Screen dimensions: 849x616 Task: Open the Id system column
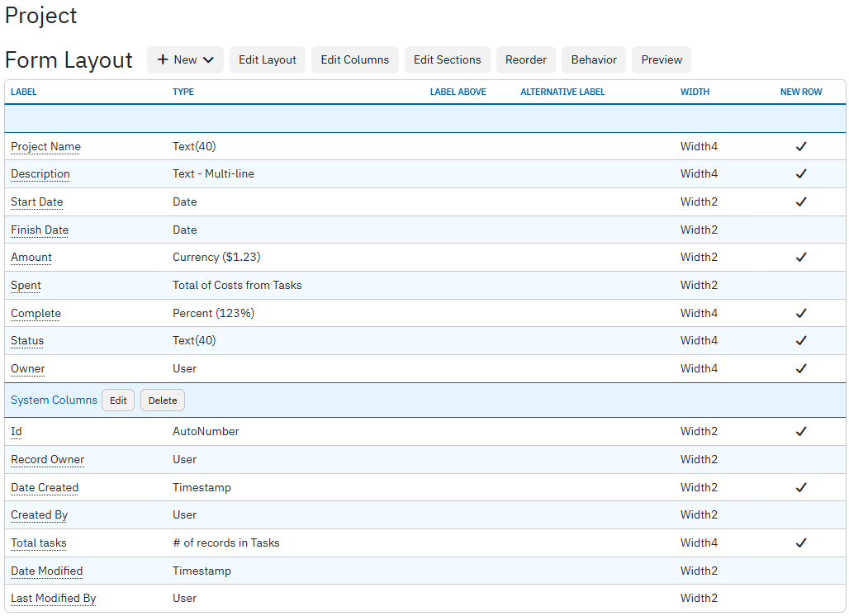(x=17, y=431)
